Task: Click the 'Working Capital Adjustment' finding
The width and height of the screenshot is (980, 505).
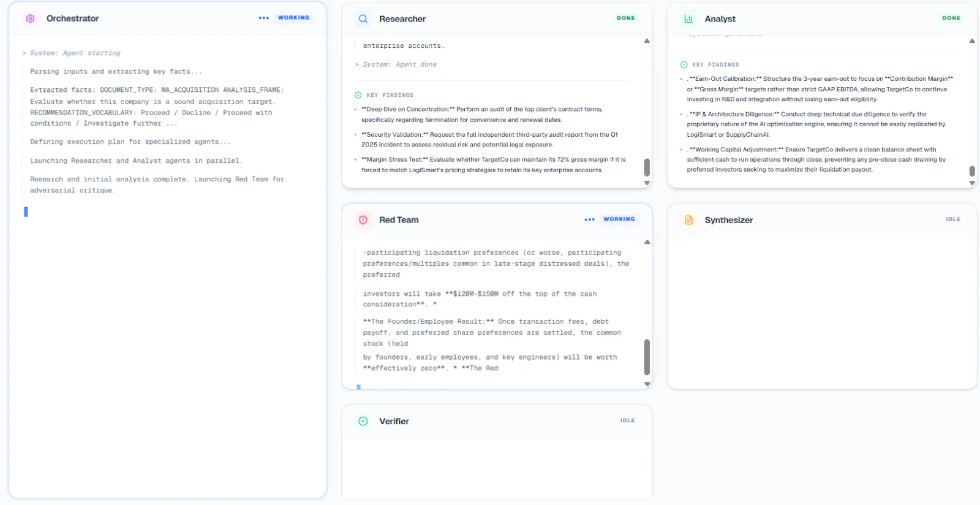Action: tap(816, 159)
